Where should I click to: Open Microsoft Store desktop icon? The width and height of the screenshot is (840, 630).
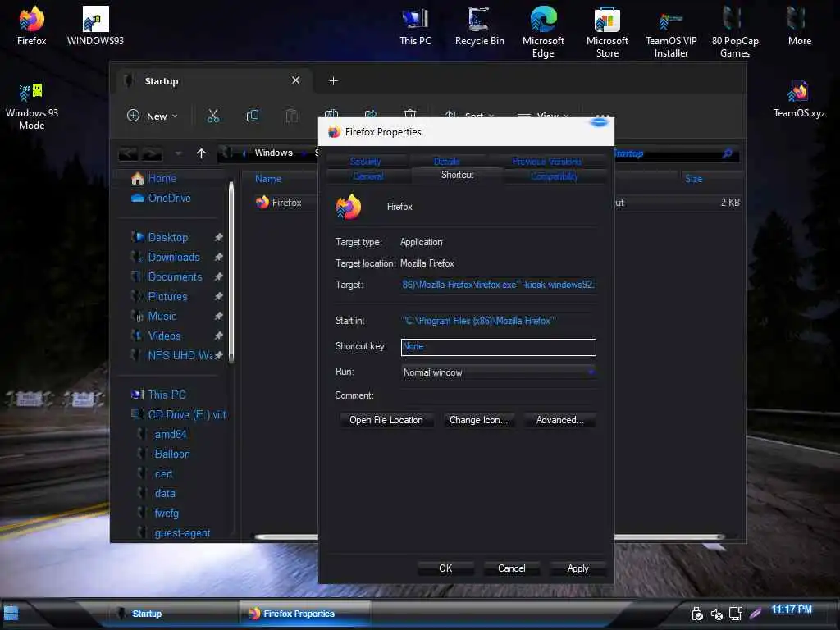pyautogui.click(x=607, y=32)
